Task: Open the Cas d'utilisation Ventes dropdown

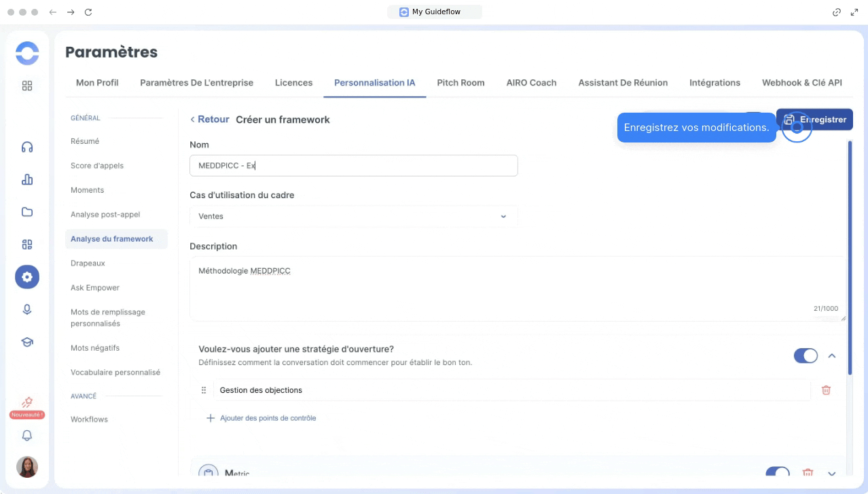Action: [353, 216]
